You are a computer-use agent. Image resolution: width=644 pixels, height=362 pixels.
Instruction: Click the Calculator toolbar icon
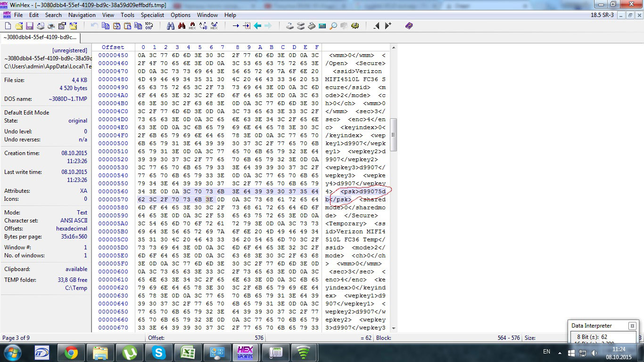coord(322,26)
